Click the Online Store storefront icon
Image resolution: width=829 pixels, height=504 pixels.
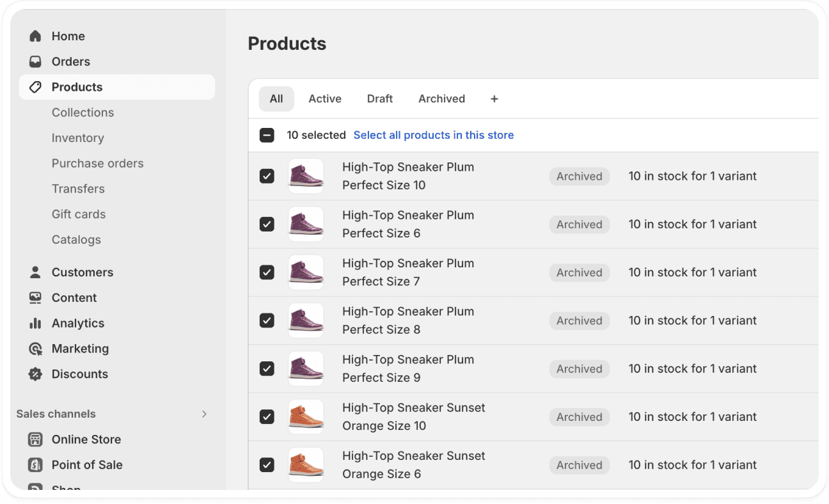coord(35,439)
